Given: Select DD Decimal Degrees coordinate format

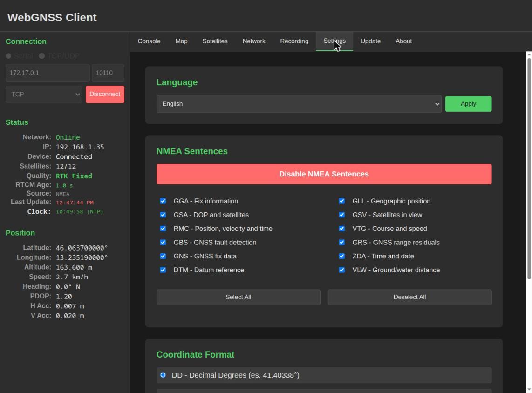Looking at the screenshot, I should (163, 375).
